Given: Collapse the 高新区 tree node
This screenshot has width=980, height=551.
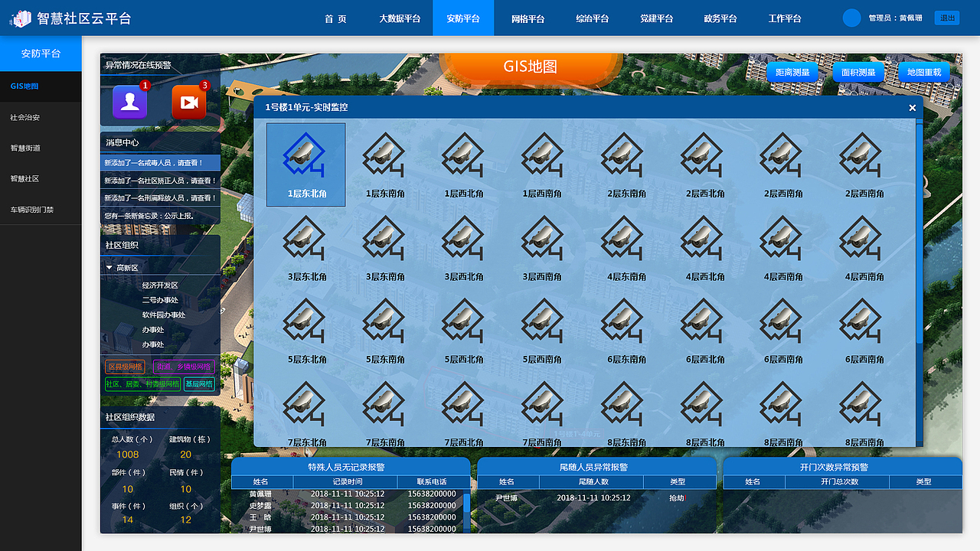Looking at the screenshot, I should (x=109, y=268).
